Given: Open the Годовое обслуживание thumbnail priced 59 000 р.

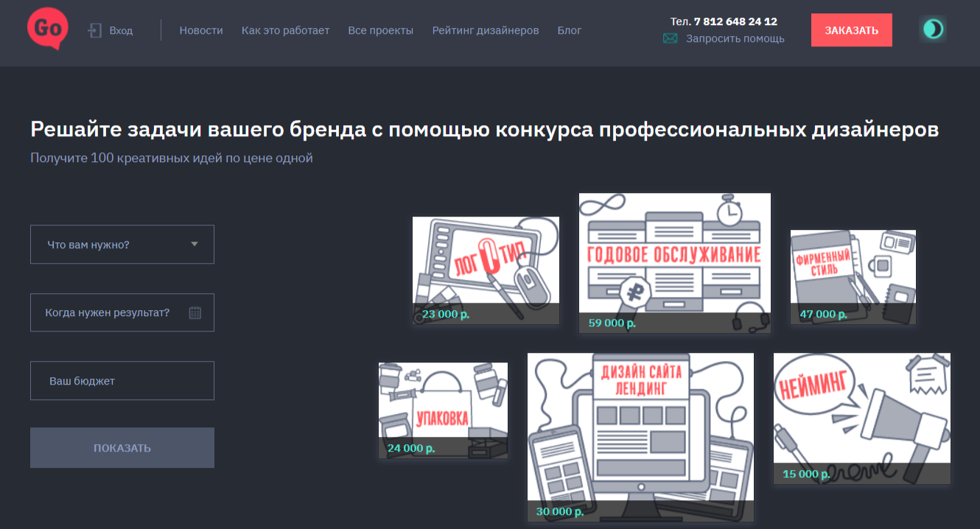Looking at the screenshot, I should click(x=674, y=262).
